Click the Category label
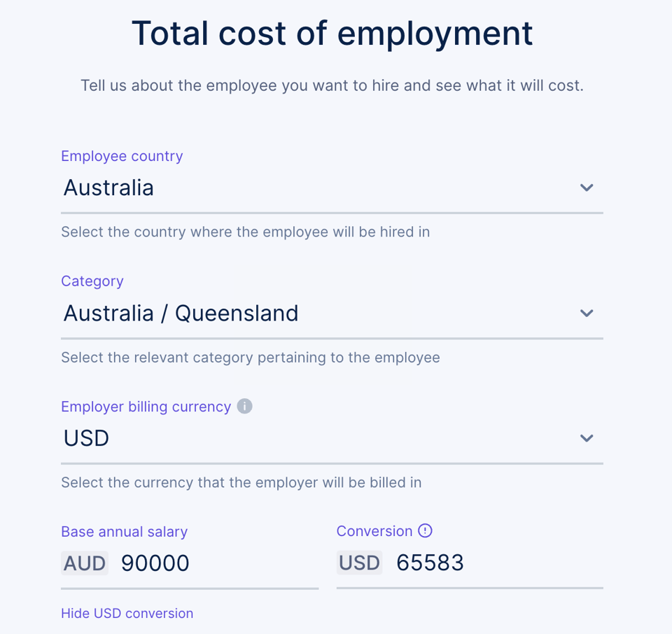672x634 pixels. tap(92, 281)
